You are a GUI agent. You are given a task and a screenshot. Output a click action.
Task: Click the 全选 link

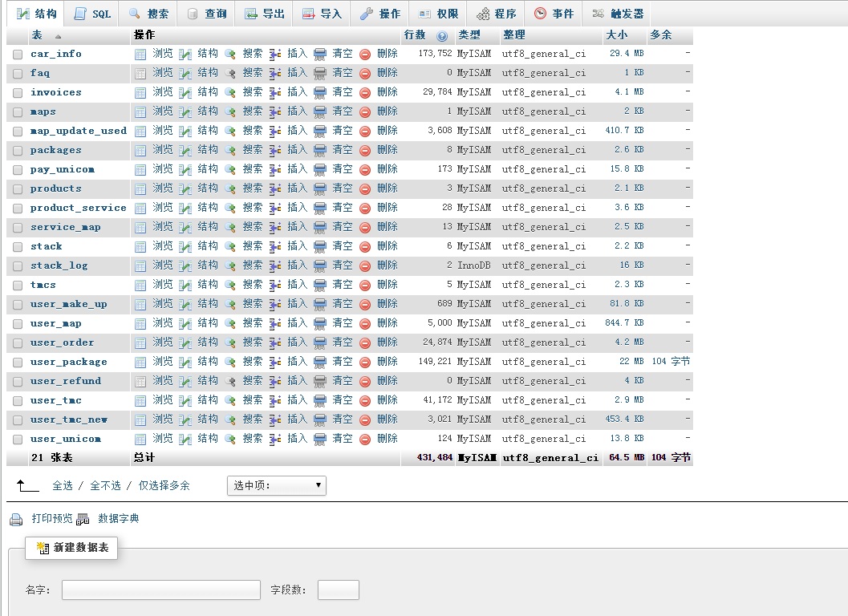coord(63,485)
